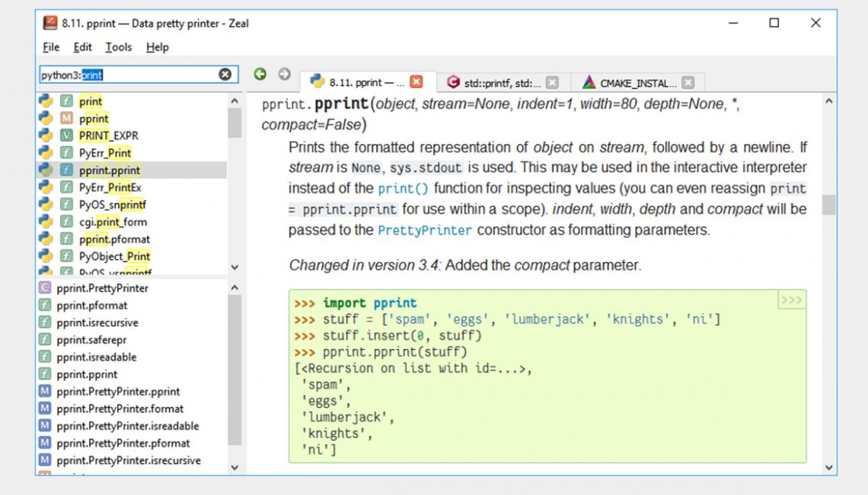Screen dimensions: 868x495
Task: Select the pprint.pprint search result
Action: [x=132, y=170]
